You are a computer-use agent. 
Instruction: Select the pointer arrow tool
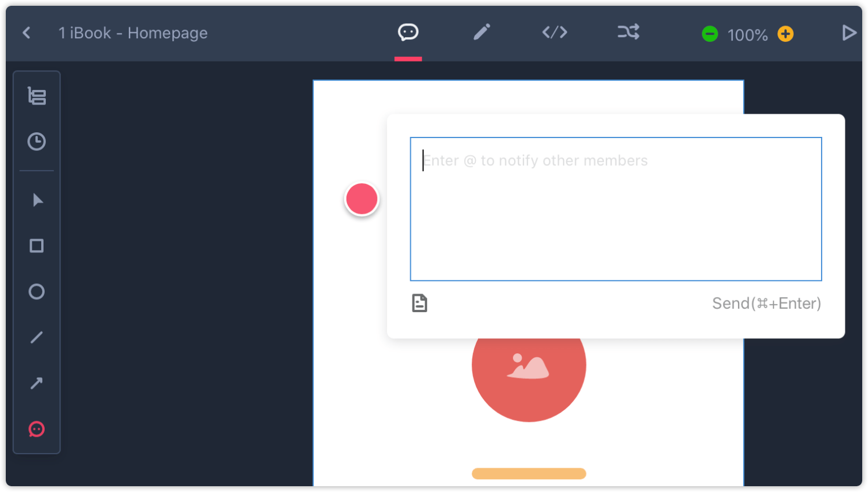pyautogui.click(x=38, y=200)
